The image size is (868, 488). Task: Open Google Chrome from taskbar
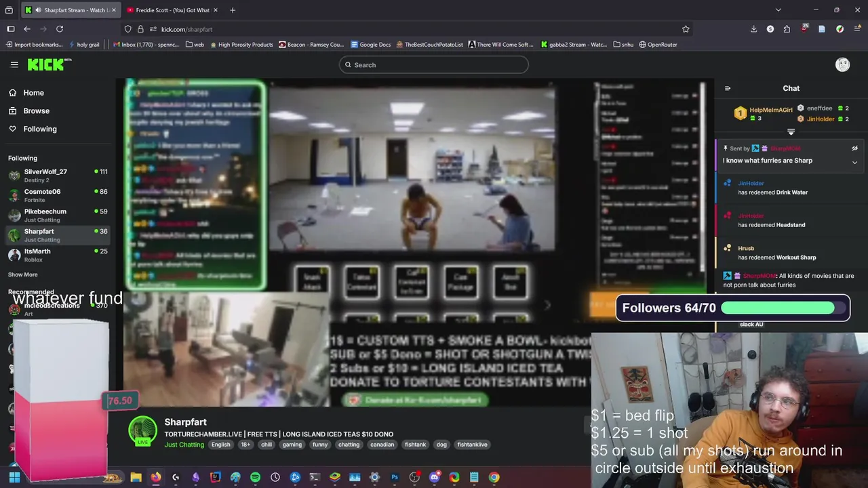[x=494, y=477]
